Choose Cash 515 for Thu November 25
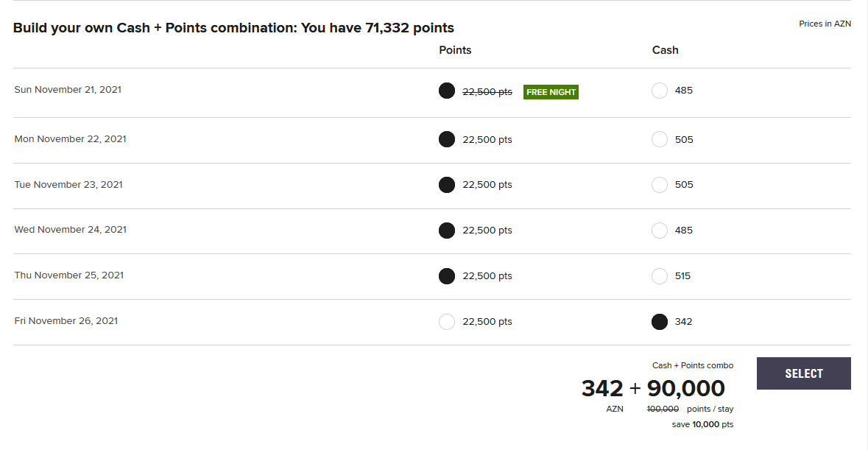The height and width of the screenshot is (450, 868). click(x=660, y=276)
